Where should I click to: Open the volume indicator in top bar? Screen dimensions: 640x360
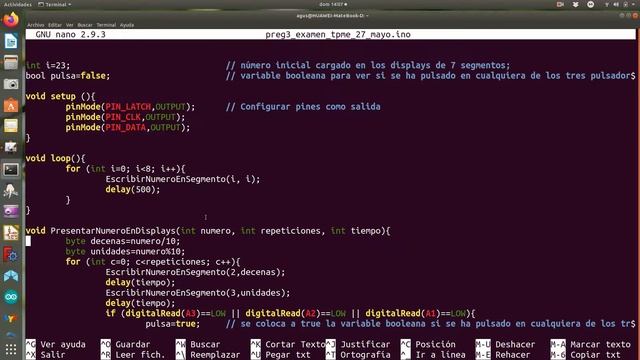point(616,4)
